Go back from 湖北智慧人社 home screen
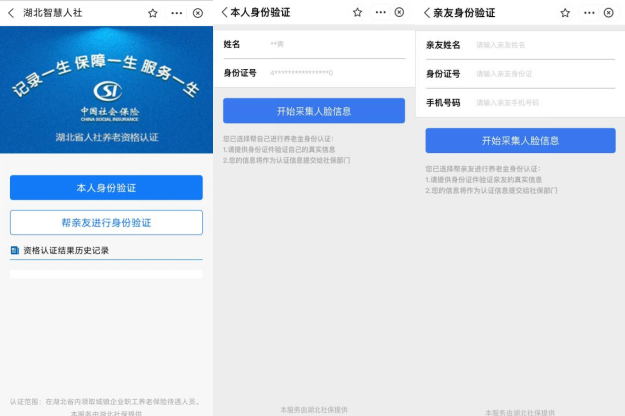This screenshot has width=625, height=416. click(12, 13)
